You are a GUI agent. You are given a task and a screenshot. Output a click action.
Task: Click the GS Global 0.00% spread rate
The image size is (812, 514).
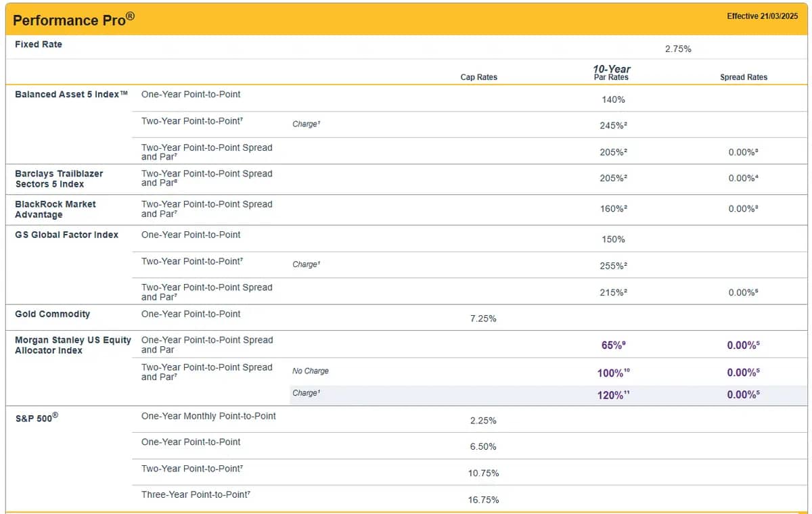click(x=743, y=293)
